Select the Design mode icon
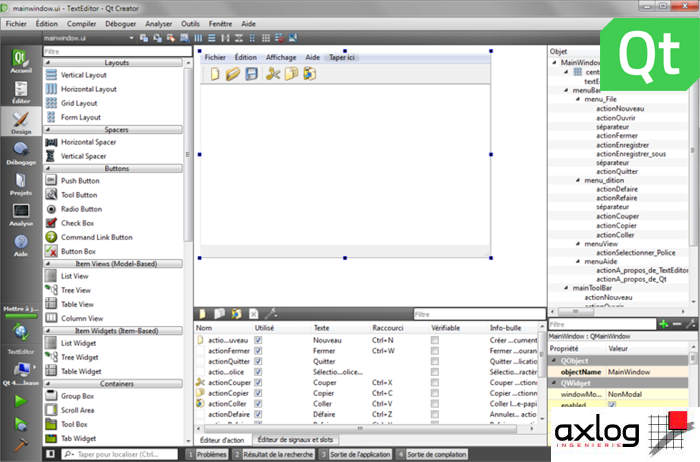 (x=21, y=122)
